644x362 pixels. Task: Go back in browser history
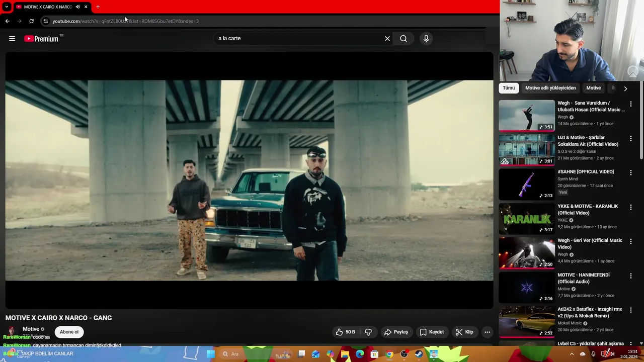(7, 21)
